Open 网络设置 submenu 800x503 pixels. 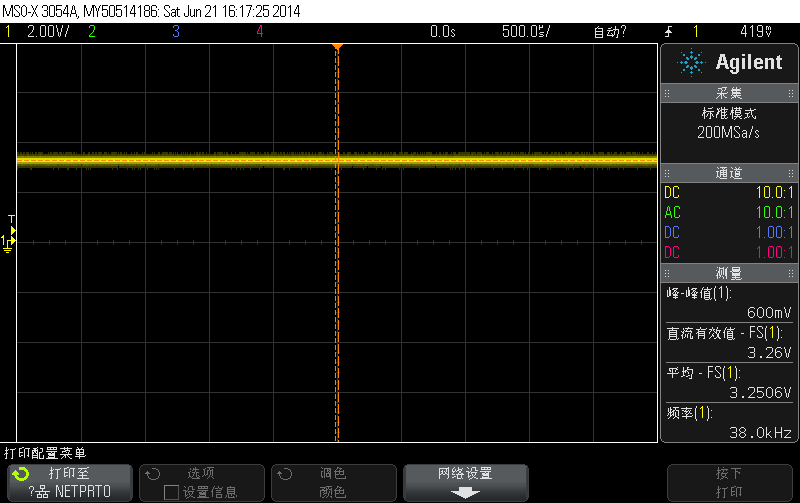466,483
